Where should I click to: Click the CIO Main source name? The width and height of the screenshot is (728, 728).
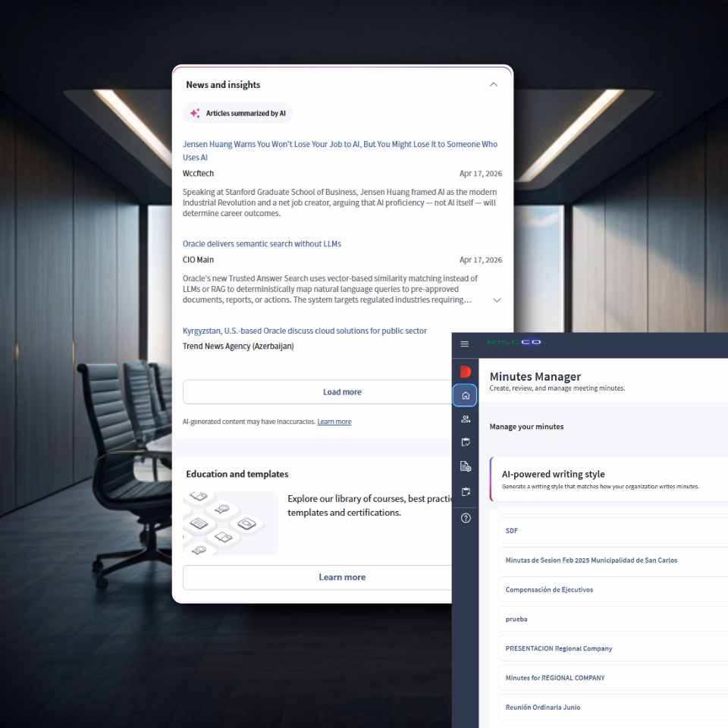click(x=198, y=260)
